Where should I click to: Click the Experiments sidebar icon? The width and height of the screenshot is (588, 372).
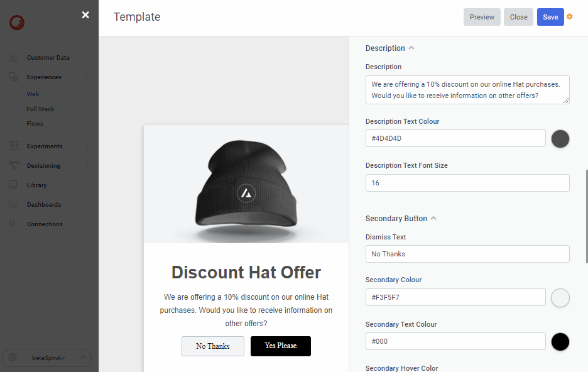click(x=13, y=146)
